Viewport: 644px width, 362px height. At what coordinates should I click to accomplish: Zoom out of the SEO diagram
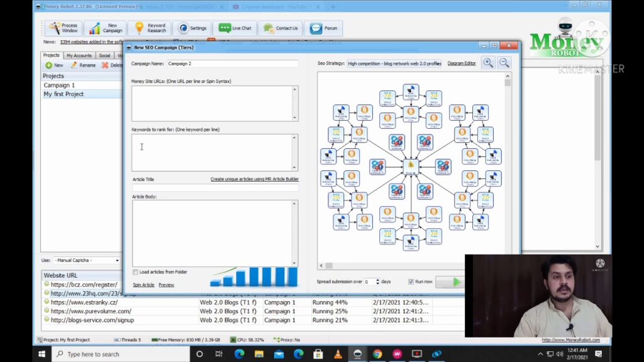tap(504, 63)
